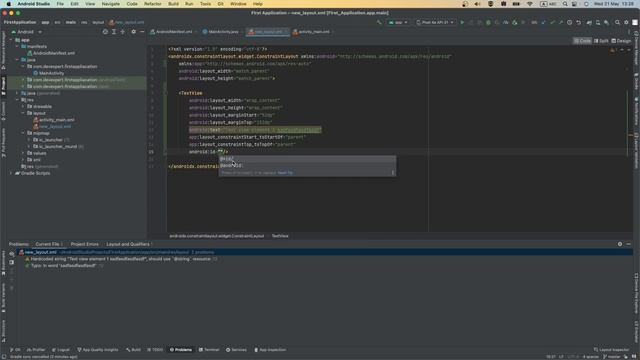Collapse the mipmap folder
This screenshot has width=640, height=360.
coord(23,133)
